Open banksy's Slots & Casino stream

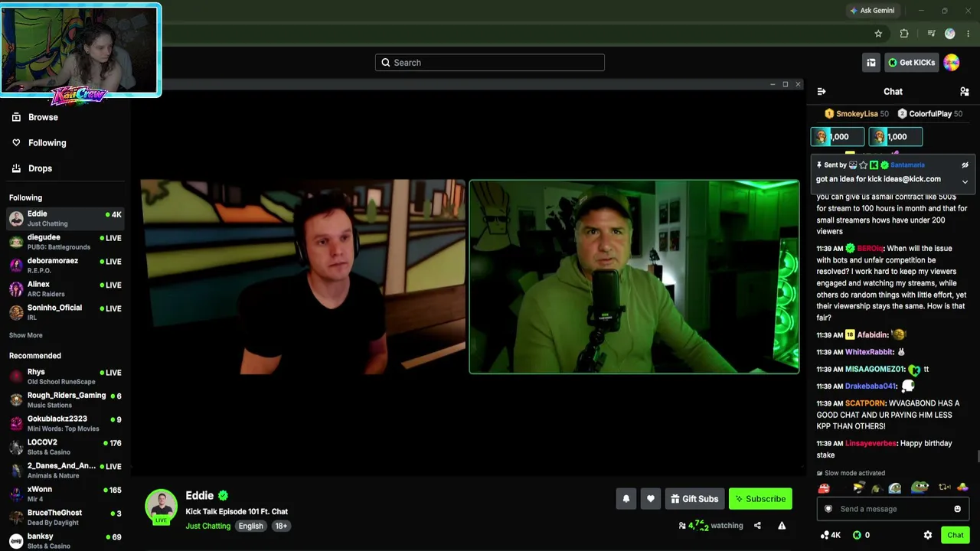(65, 540)
